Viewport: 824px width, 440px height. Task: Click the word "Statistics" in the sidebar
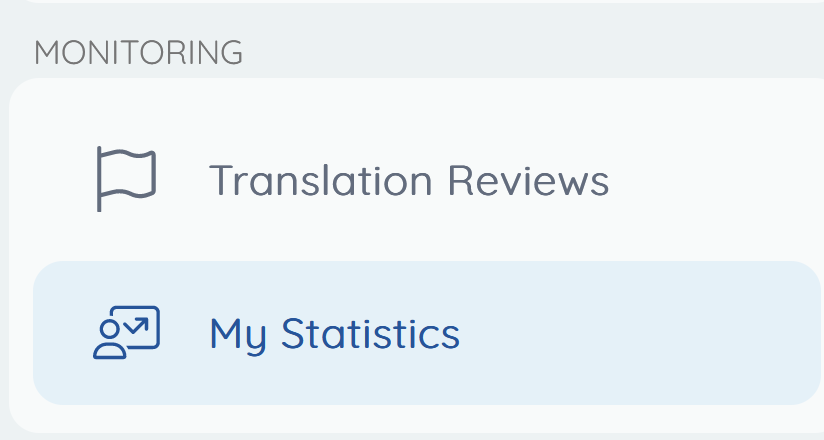click(370, 333)
